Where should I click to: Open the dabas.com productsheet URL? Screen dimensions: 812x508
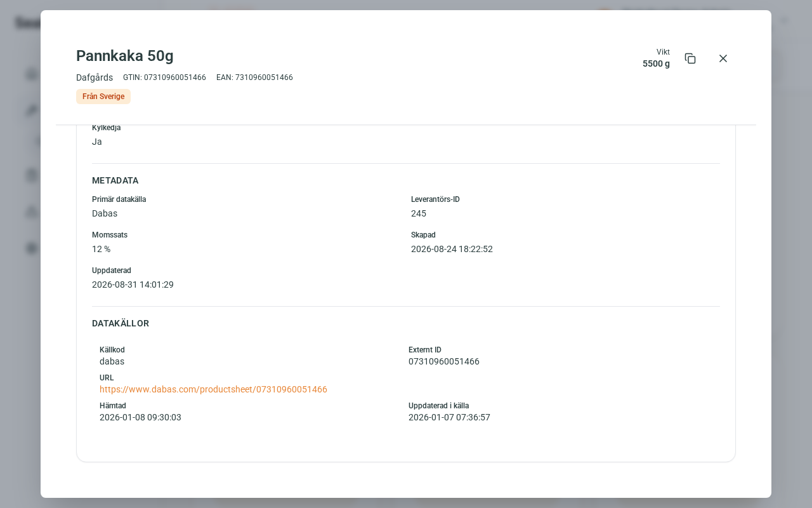coord(213,389)
